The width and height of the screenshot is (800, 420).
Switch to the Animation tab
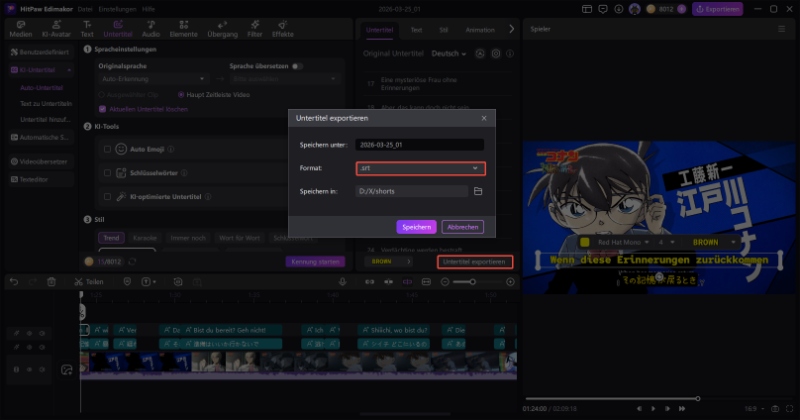480,30
